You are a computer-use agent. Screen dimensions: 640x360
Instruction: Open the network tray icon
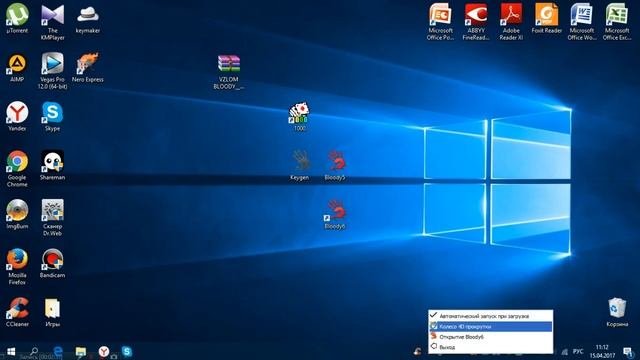[x=565, y=351]
